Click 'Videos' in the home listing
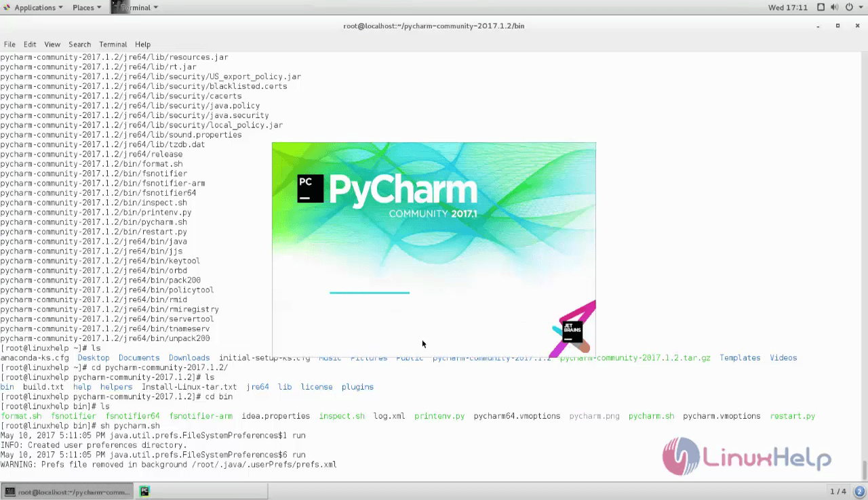 click(783, 358)
